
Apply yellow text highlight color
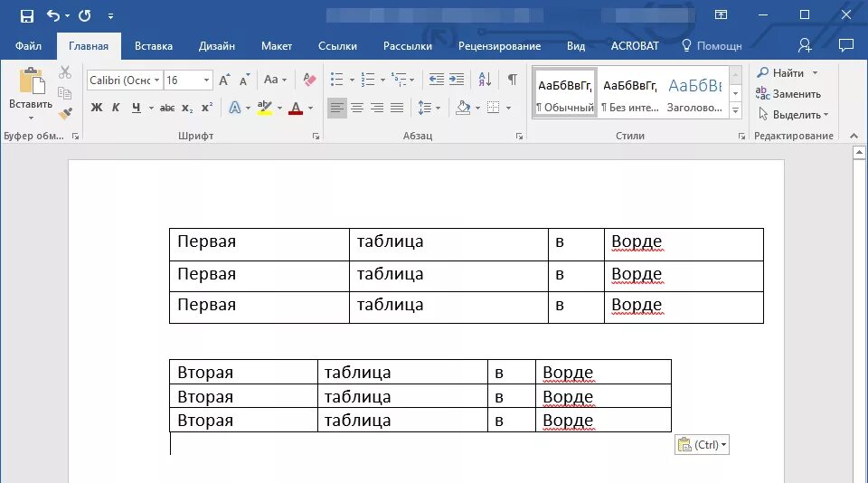pos(265,108)
